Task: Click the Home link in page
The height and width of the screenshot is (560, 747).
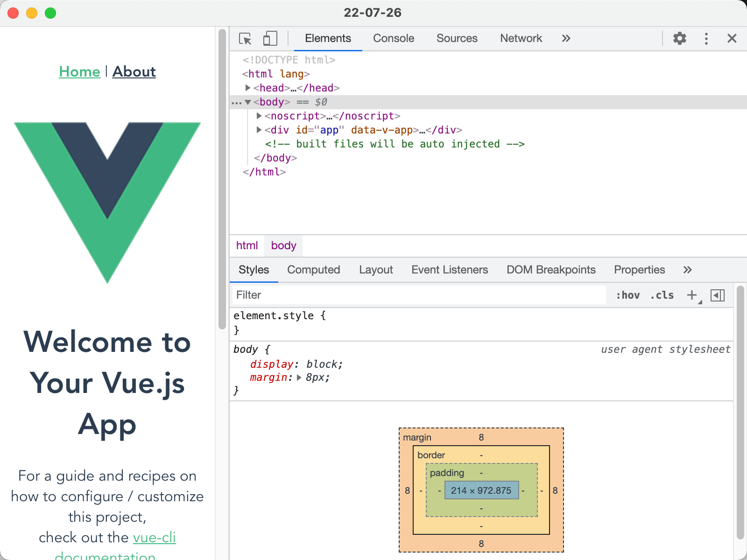Action: (79, 72)
